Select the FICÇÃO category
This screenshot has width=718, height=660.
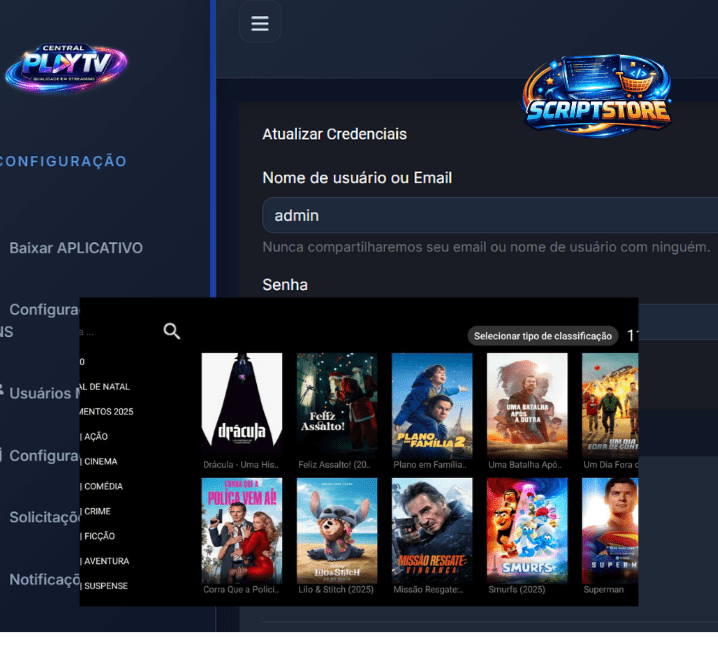pos(100,536)
